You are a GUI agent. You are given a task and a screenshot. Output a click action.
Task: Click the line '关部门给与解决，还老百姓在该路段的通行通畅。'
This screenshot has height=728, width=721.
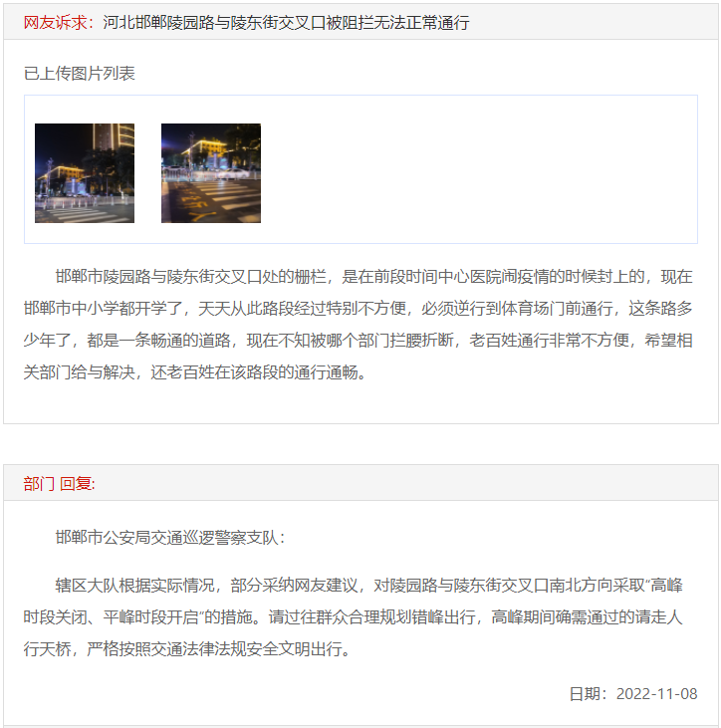195,372
